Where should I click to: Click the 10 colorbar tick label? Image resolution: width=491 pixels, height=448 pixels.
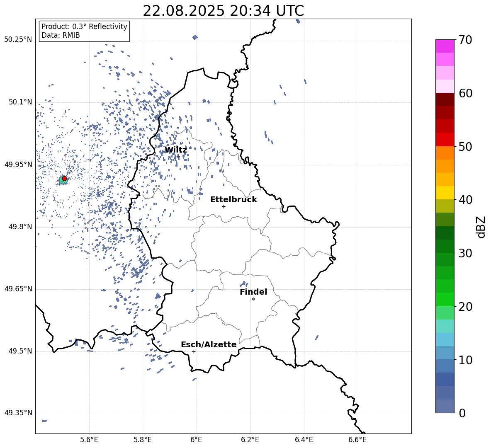pyautogui.click(x=465, y=360)
